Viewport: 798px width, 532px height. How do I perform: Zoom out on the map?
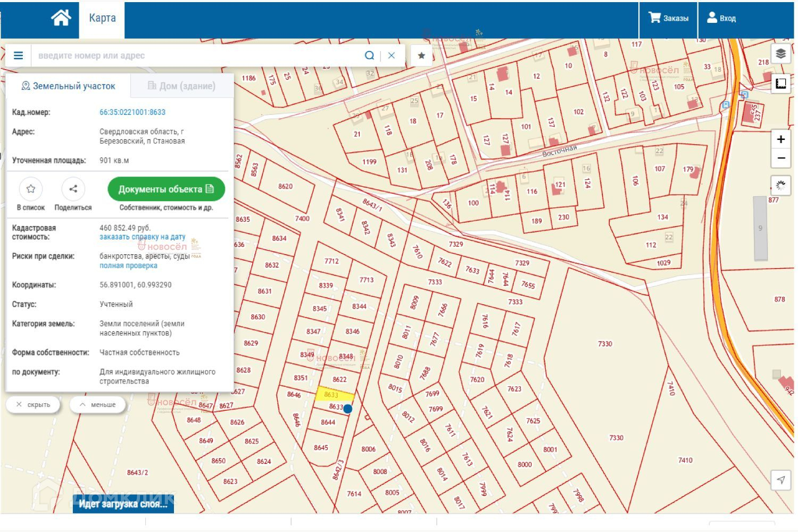click(x=780, y=158)
